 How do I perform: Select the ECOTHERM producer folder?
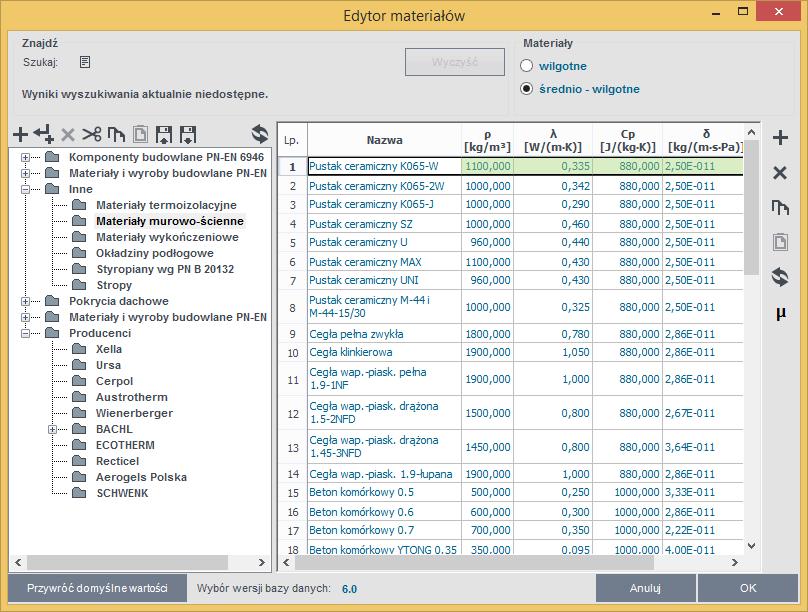click(x=125, y=445)
